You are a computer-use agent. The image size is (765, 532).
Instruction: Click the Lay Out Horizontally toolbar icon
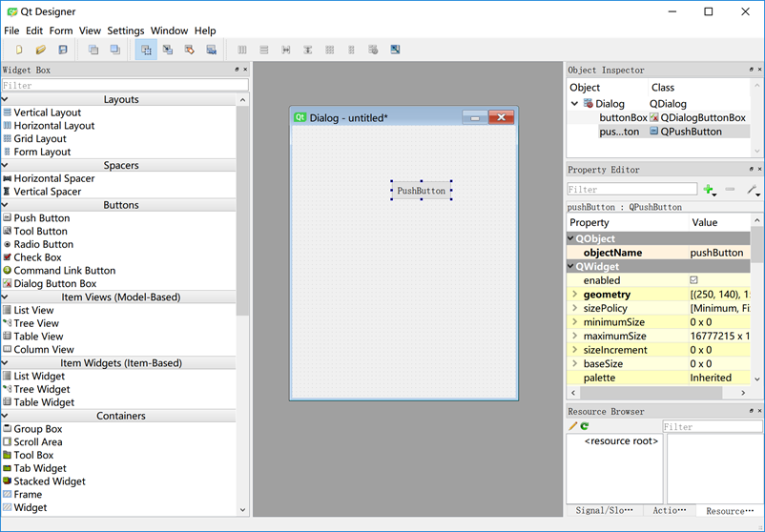coord(242,50)
